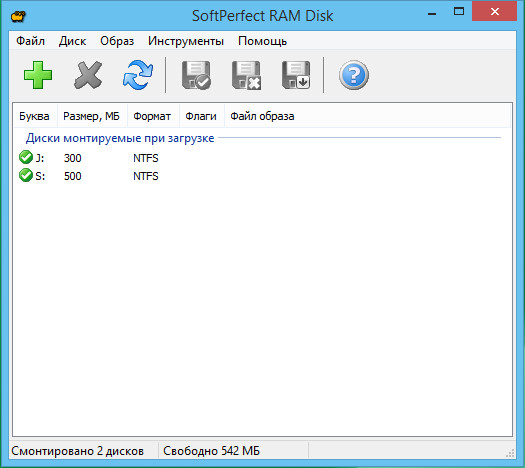Viewport: 525px width, 468px height.
Task: Click green check icon of disk S:
Action: 26,175
